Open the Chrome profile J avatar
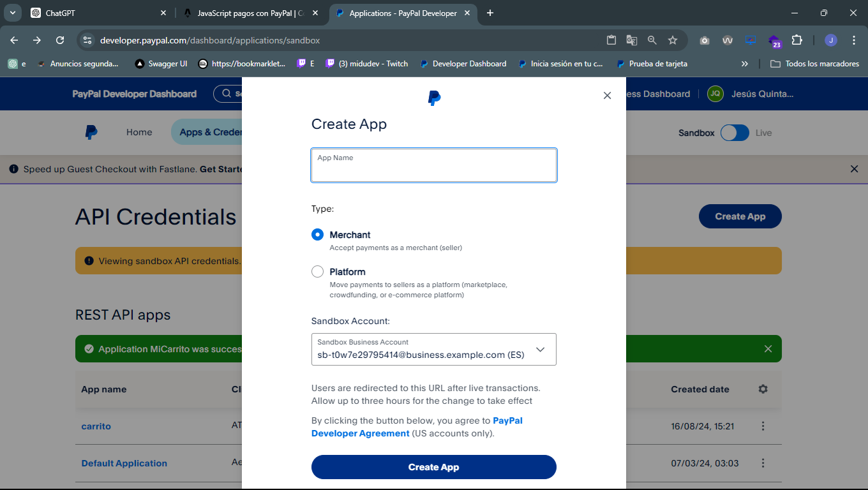Viewport: 868px width, 490px height. click(830, 40)
